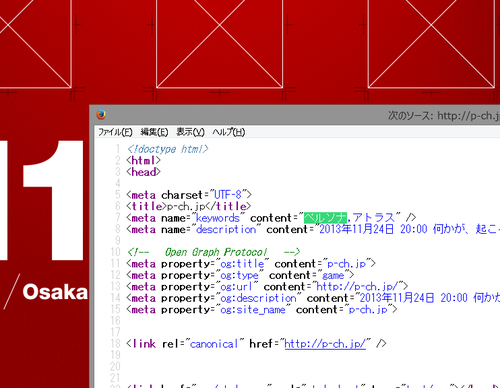Click the center crossed placeholder box on page
This screenshot has height=388, width=500.
coord(220,43)
